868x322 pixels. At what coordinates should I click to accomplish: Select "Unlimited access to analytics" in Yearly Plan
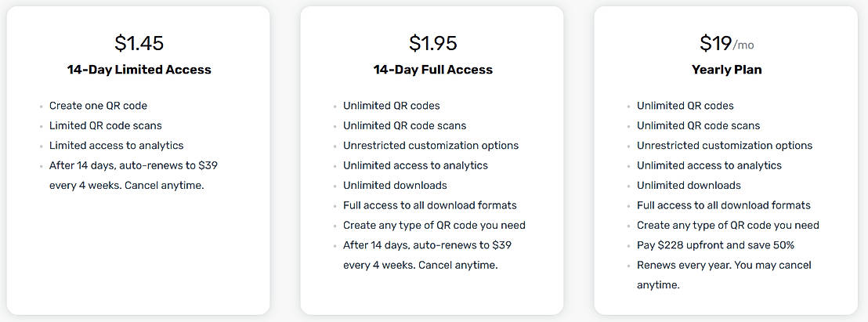tap(709, 165)
